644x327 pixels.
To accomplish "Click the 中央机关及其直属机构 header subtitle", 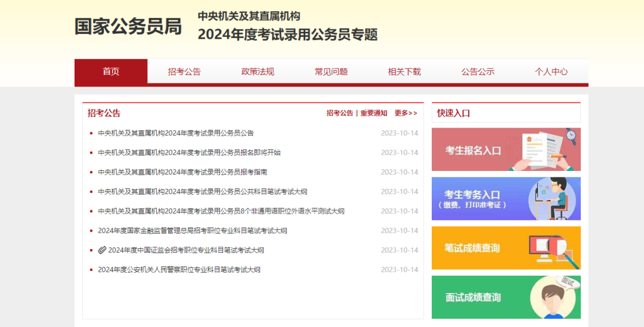I will [249, 16].
